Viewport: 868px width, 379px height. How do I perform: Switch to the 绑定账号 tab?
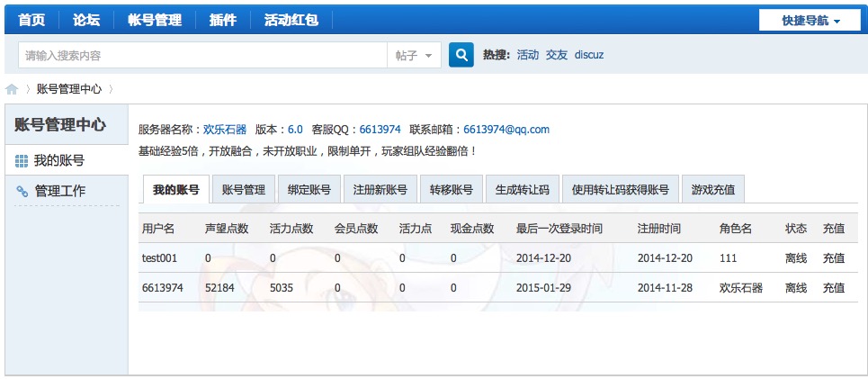[309, 190]
